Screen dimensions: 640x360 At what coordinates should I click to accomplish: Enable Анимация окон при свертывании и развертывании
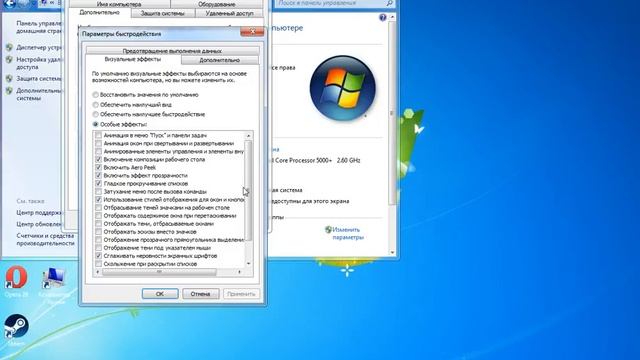coord(98,143)
